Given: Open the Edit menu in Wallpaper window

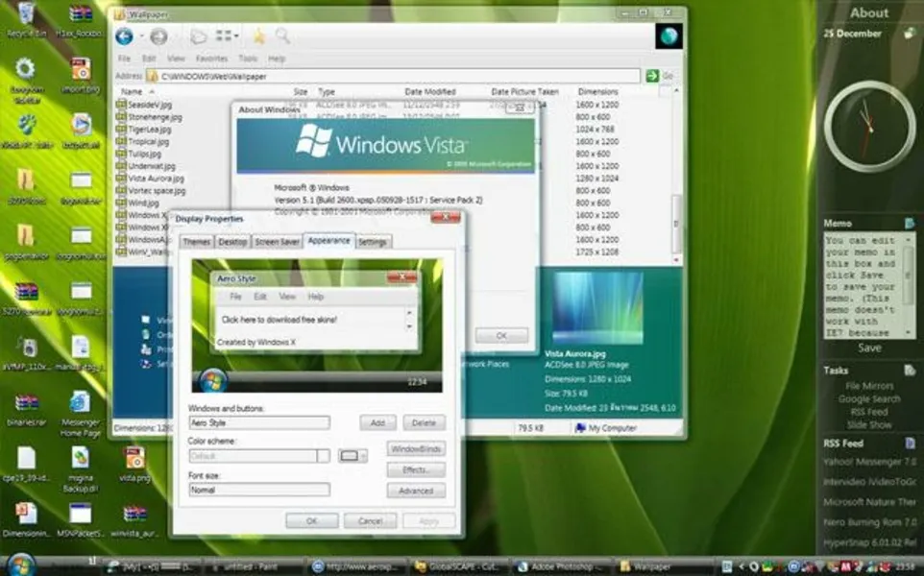Looking at the screenshot, I should coord(149,59).
